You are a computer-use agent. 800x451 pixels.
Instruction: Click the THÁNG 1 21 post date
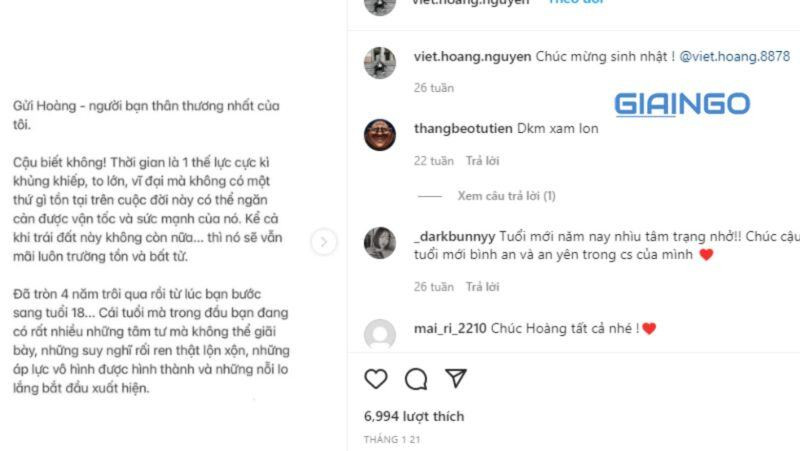(392, 439)
